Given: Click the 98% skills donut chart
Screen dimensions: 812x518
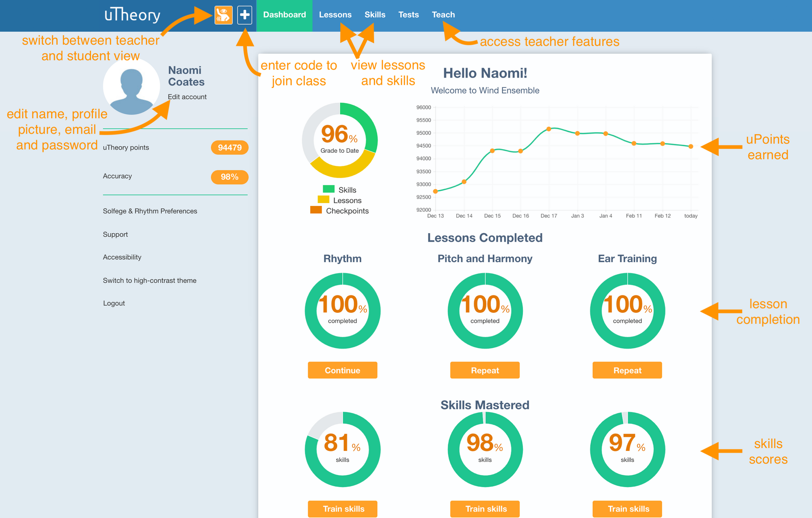Looking at the screenshot, I should click(x=485, y=449).
